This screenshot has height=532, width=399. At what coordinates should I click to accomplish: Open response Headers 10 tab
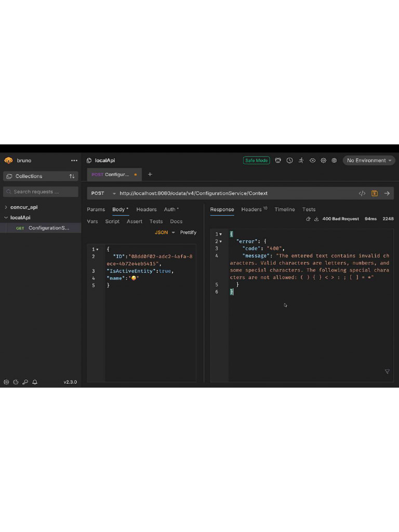[x=254, y=209]
